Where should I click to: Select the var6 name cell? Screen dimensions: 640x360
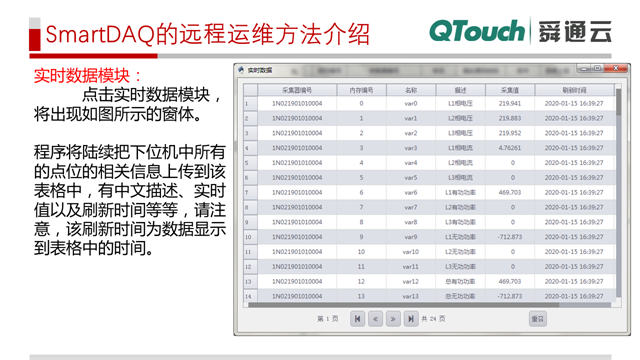411,193
